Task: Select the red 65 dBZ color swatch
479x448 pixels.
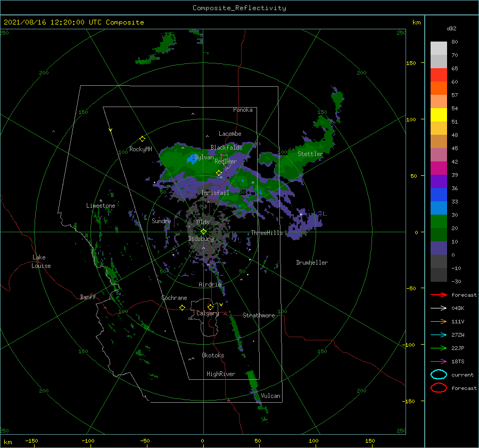Action: (439, 75)
